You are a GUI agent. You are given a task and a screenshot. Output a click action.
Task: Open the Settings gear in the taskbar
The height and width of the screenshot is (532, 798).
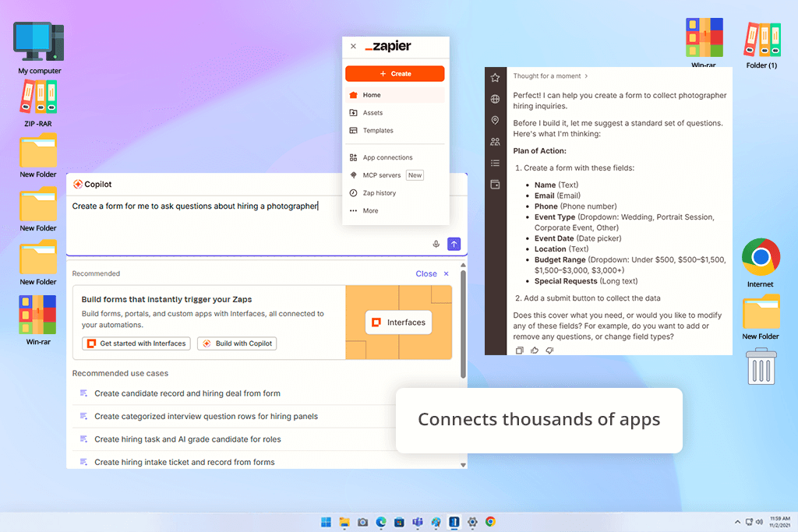pyautogui.click(x=472, y=522)
